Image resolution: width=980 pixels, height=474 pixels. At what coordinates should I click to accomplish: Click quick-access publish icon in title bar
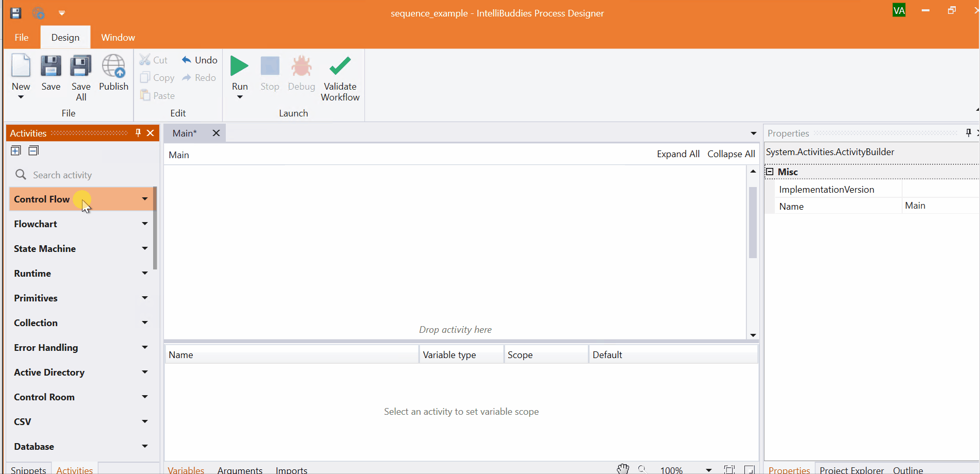tap(39, 13)
